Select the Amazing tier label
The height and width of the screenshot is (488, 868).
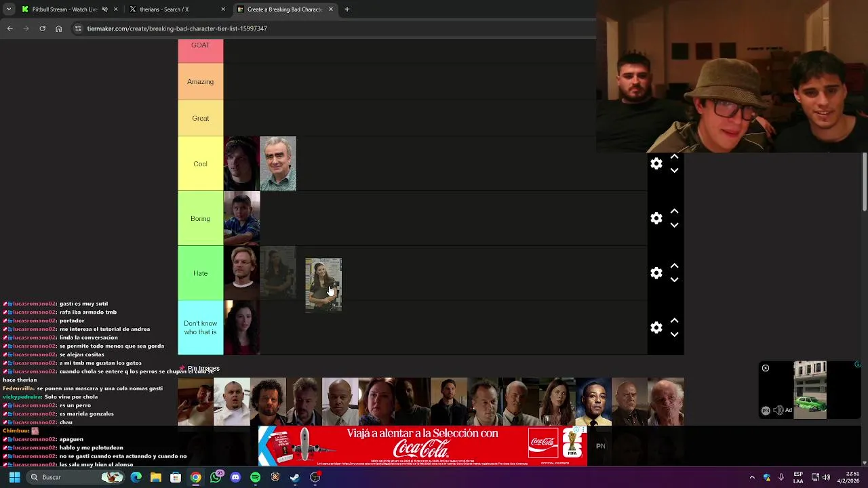click(x=200, y=81)
